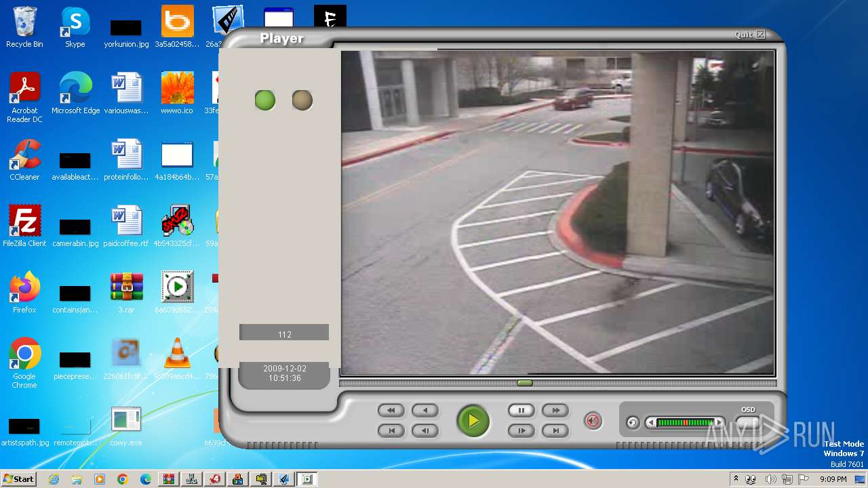The image size is (868, 488).
Task: Open the Firefox desktop shortcut
Action: (x=24, y=293)
